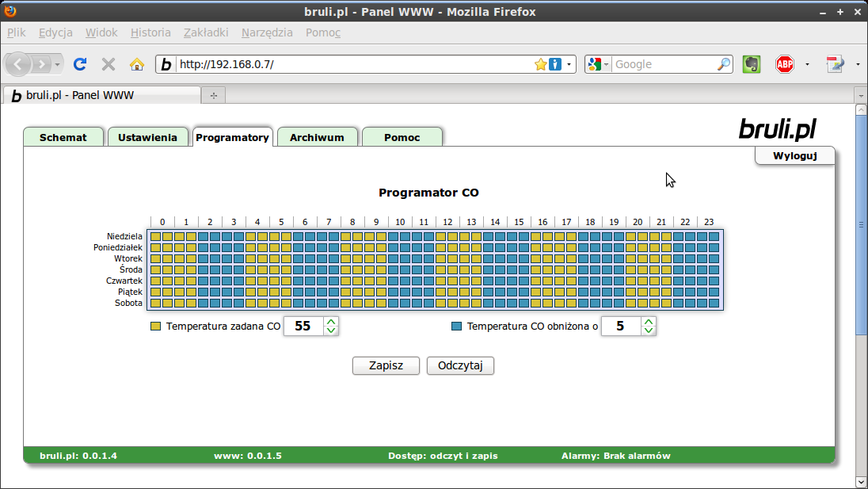Click the Odczytaj button

click(x=460, y=365)
